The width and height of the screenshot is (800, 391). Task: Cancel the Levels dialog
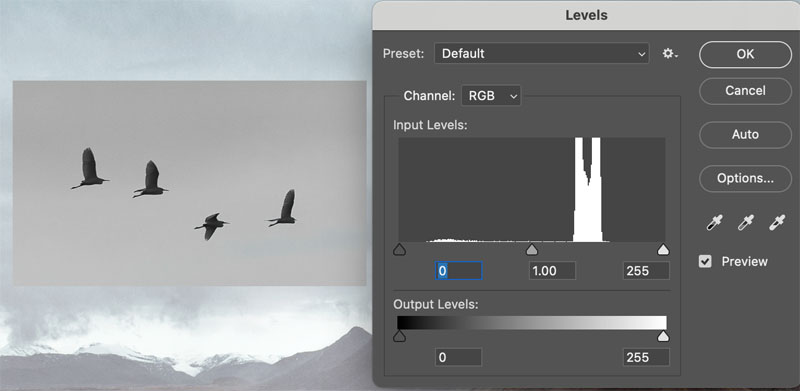tap(745, 91)
